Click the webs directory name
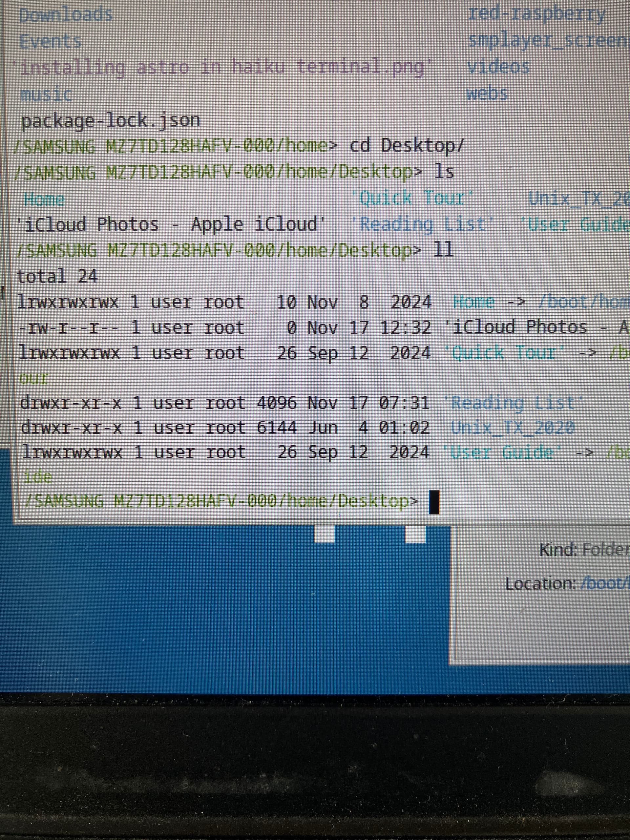630x840 pixels. point(487,94)
